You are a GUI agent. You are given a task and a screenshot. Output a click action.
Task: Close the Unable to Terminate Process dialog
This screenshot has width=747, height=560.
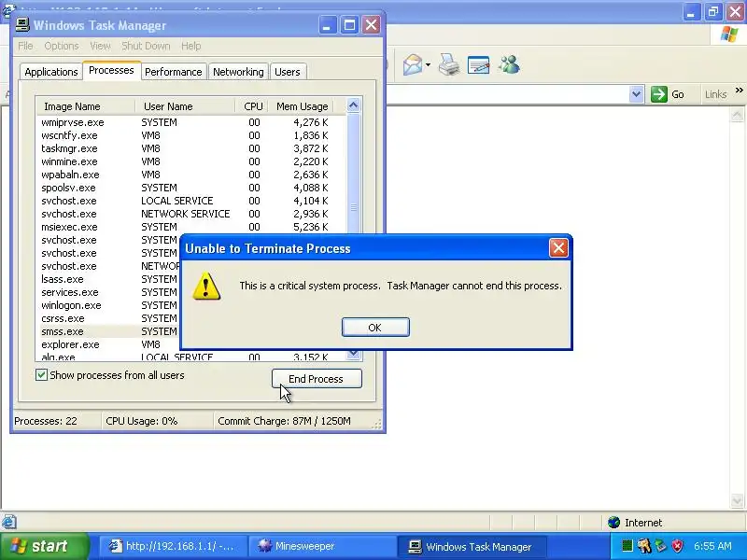pos(557,248)
